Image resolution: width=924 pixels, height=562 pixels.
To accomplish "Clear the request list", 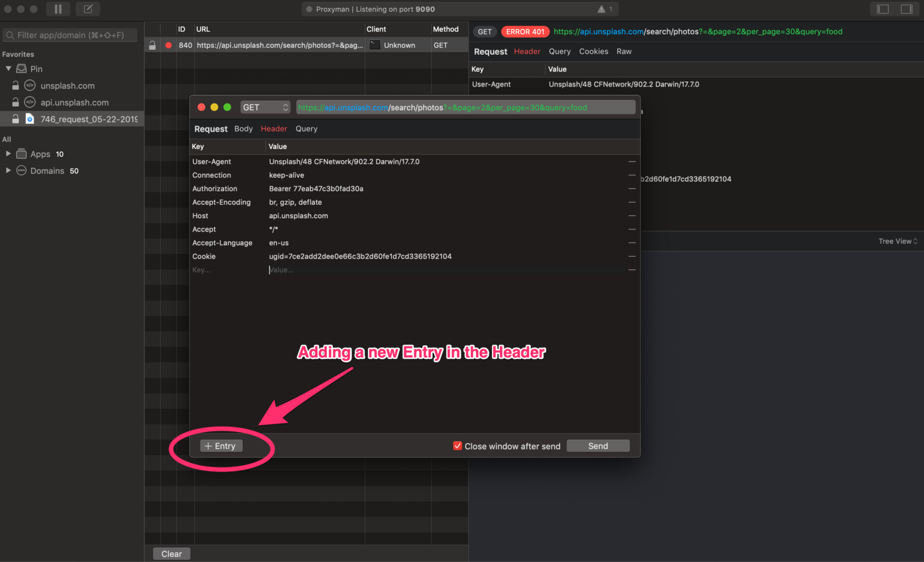I will [172, 554].
